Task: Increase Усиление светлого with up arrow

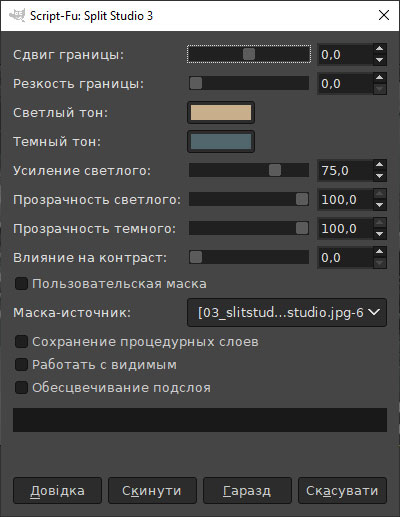Action: 379,165
